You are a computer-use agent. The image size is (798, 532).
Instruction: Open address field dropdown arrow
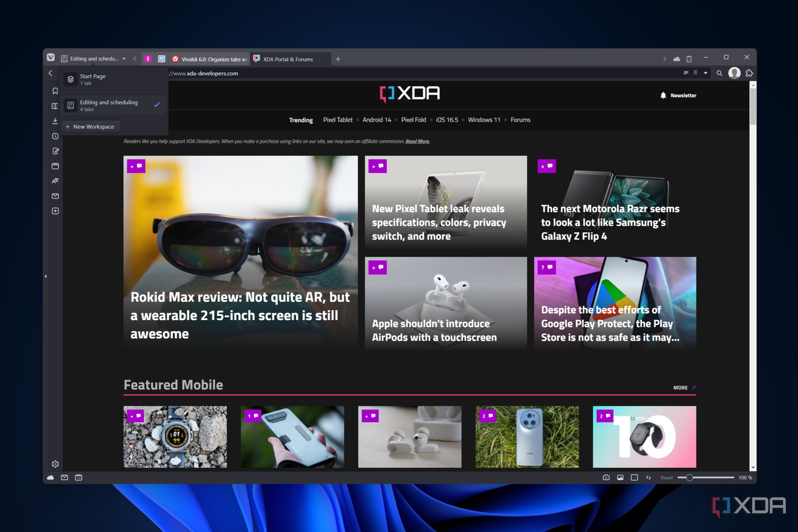[x=706, y=73]
